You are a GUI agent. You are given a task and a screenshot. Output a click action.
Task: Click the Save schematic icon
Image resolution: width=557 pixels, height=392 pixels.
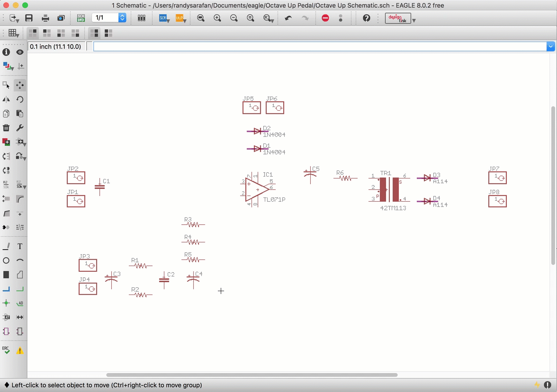pos(29,18)
